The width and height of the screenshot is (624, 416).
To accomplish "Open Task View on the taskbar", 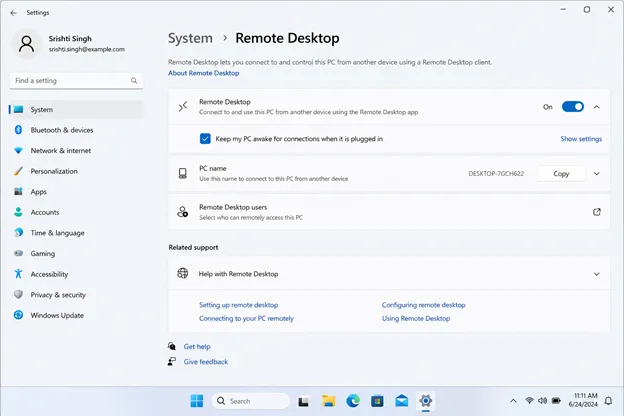I will (304, 401).
